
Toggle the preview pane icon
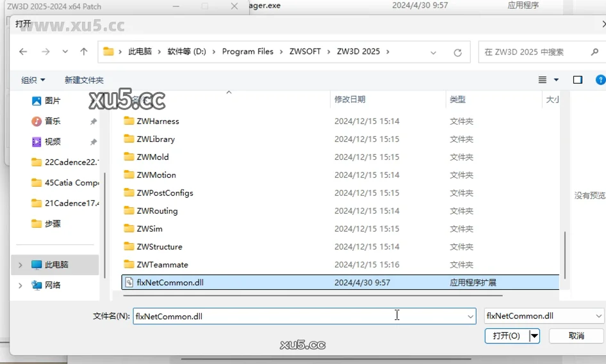point(577,80)
